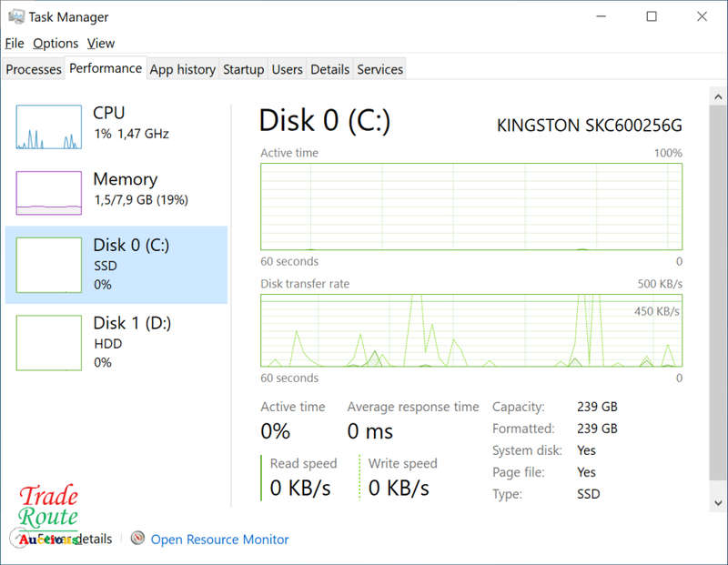
Task: Select Disk 1 (D:) HDD entry
Action: pyautogui.click(x=116, y=343)
